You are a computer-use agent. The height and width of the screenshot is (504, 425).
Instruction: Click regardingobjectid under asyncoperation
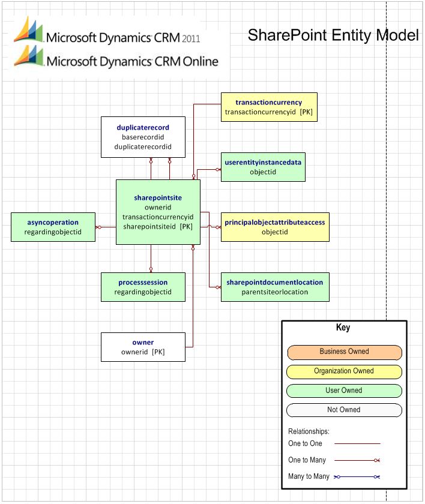click(53, 232)
